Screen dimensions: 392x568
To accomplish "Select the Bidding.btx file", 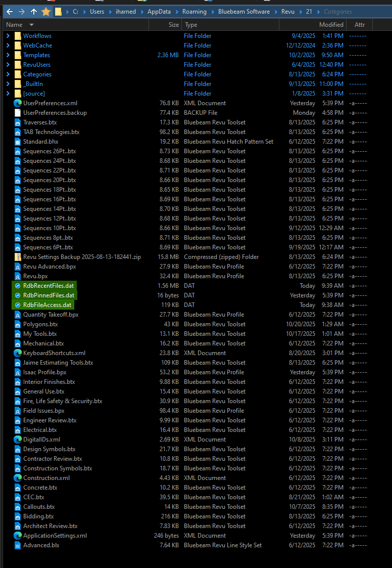I will [x=38, y=516].
